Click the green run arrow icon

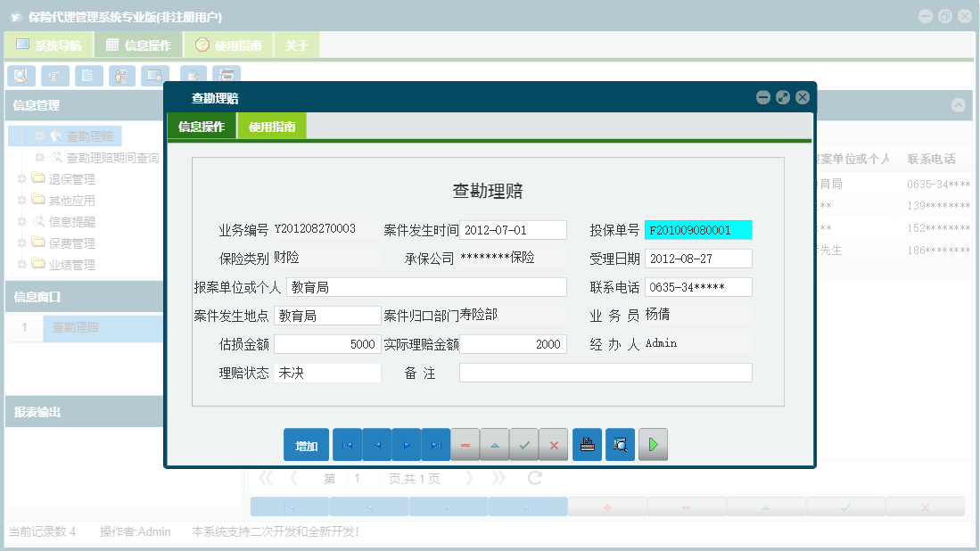[x=653, y=444]
